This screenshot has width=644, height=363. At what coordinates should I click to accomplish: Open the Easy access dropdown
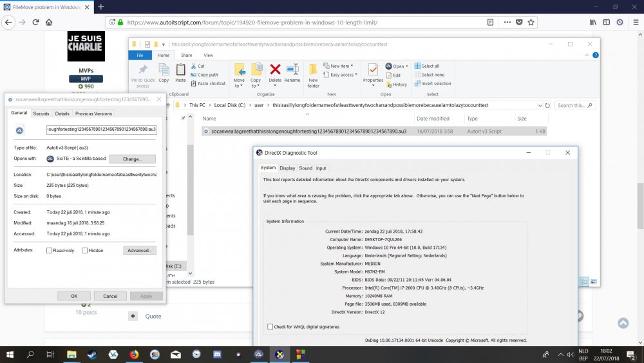point(340,75)
